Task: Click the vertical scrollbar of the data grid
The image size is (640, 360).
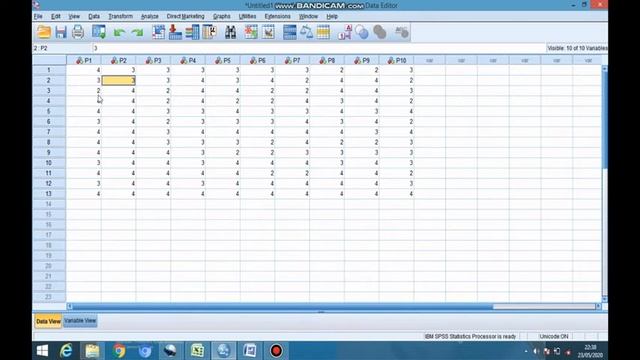Action: pos(604,120)
